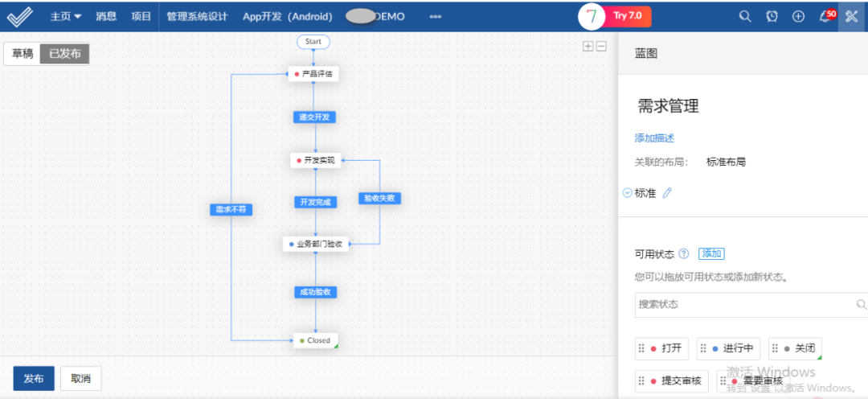Open the wrench and screwdriver setup icon
This screenshot has height=399, width=868.
click(x=851, y=17)
